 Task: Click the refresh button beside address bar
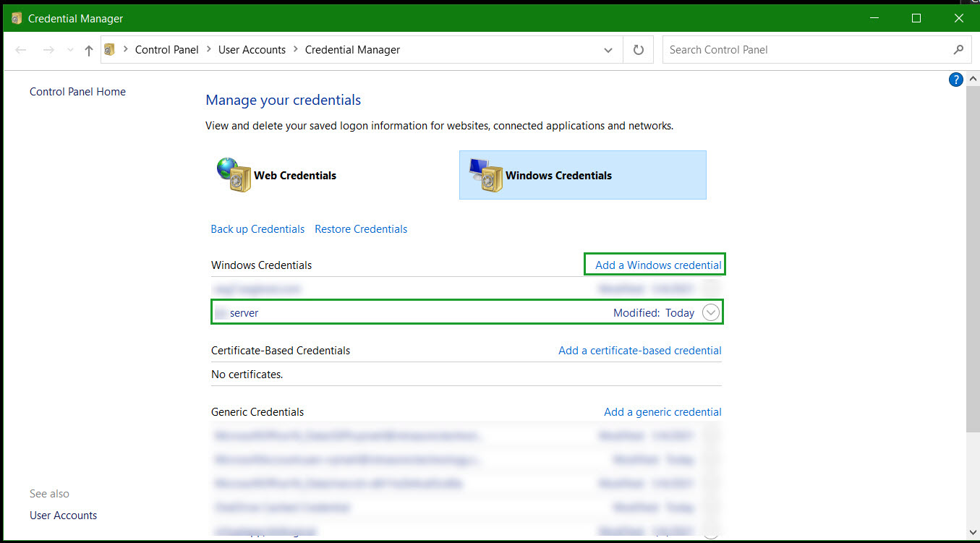tap(638, 50)
